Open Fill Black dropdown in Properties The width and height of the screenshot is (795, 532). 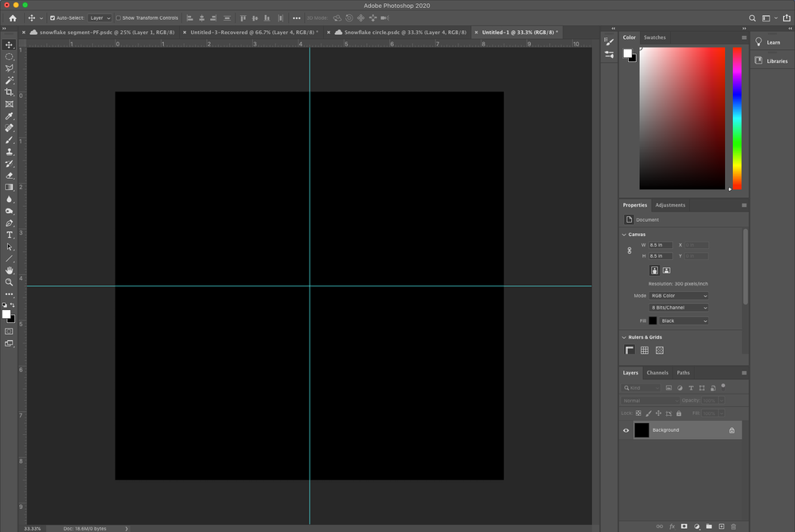click(684, 320)
